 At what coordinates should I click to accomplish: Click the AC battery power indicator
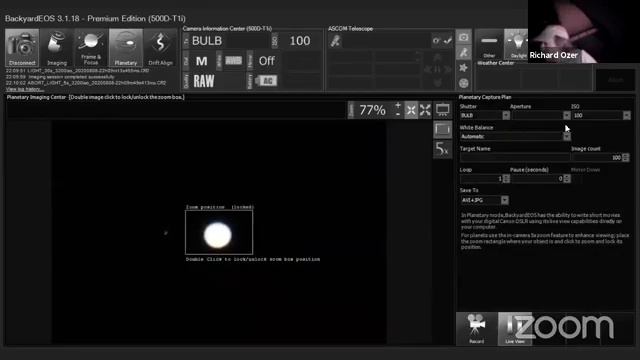point(266,81)
